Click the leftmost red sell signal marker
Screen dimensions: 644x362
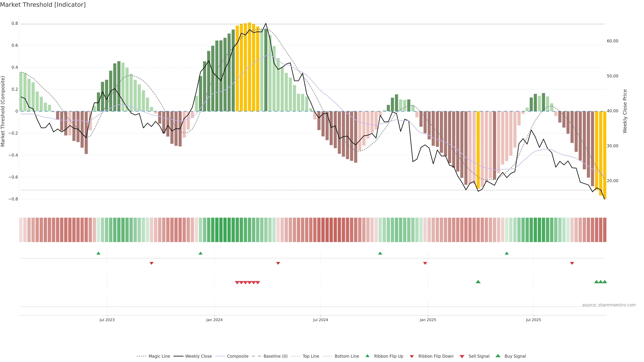point(237,283)
